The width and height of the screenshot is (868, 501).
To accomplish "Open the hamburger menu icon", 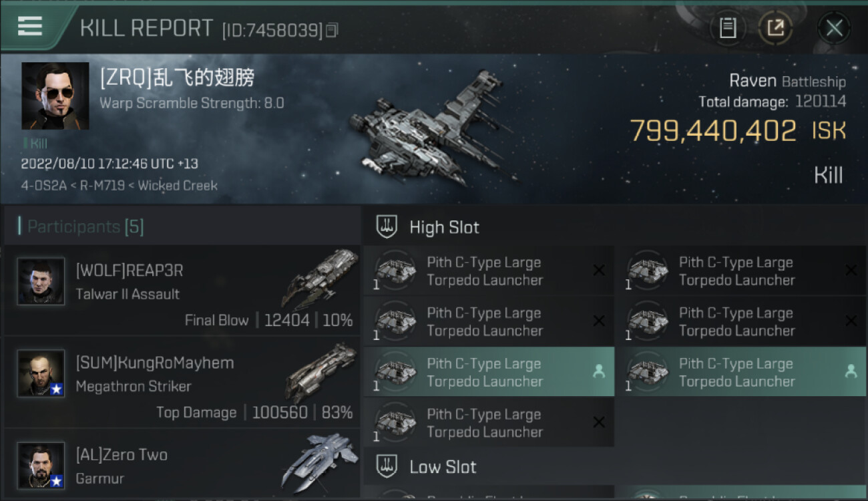I will 30,26.
